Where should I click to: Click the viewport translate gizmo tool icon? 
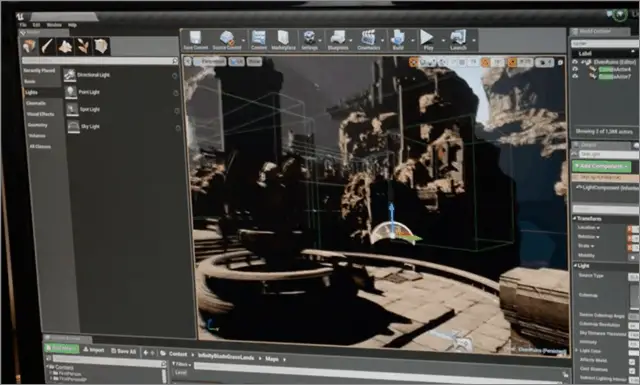point(413,62)
